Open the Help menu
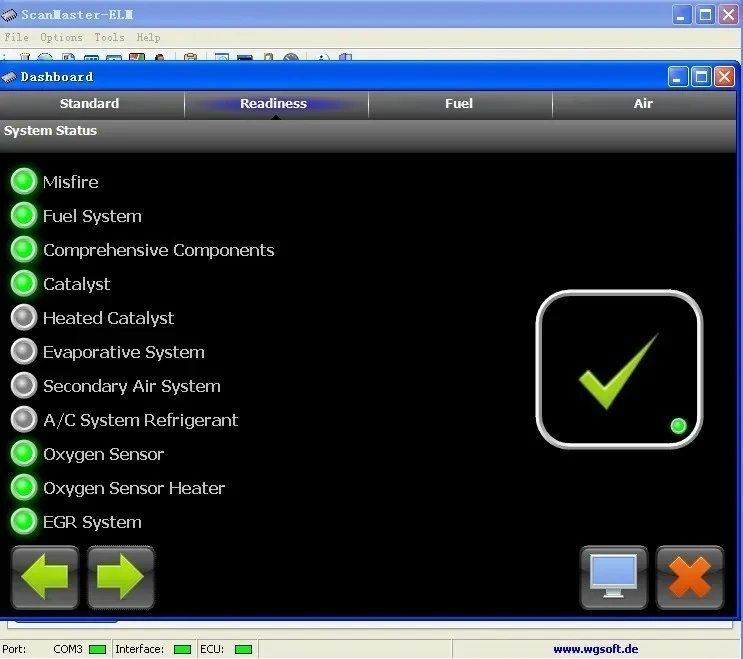The width and height of the screenshot is (743, 659). [x=148, y=37]
